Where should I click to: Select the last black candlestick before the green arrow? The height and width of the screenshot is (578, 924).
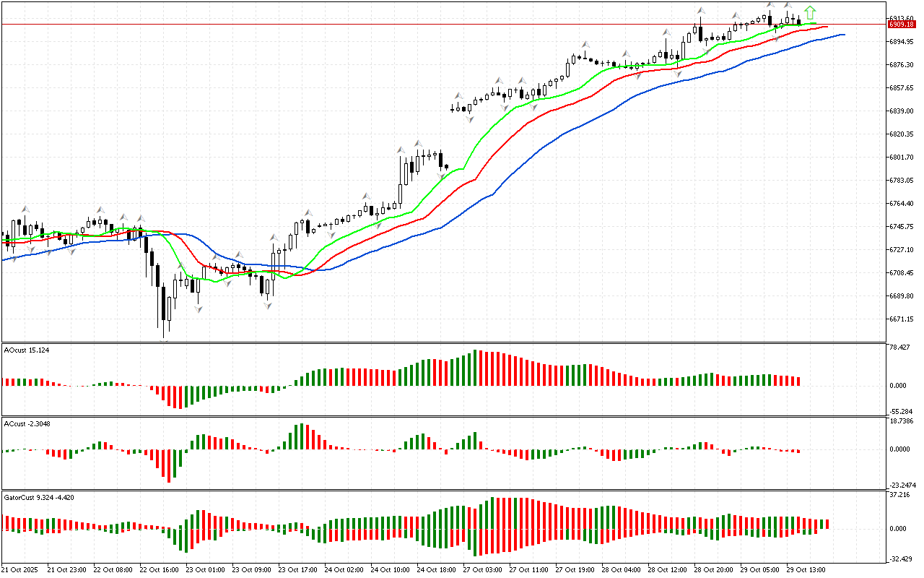[798, 21]
